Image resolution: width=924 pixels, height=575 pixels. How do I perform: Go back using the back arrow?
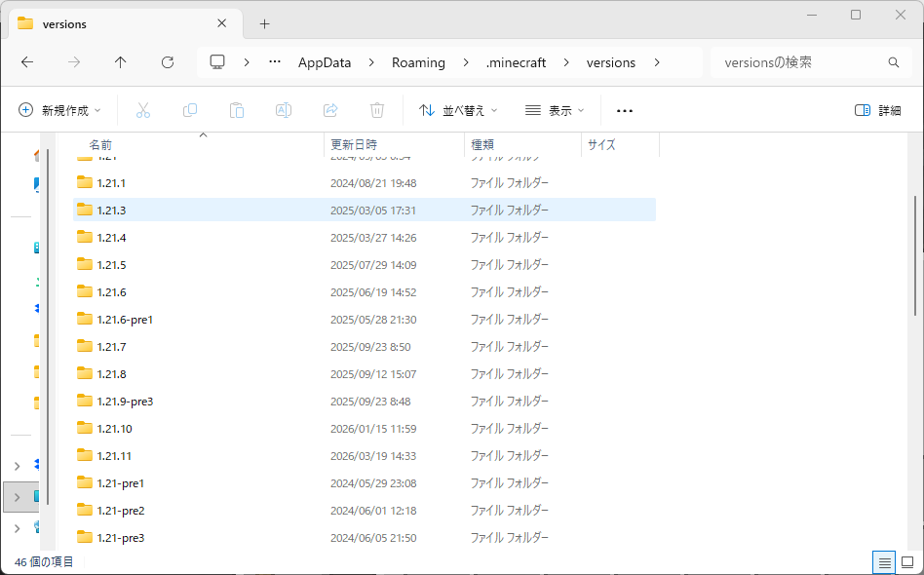[x=27, y=61]
